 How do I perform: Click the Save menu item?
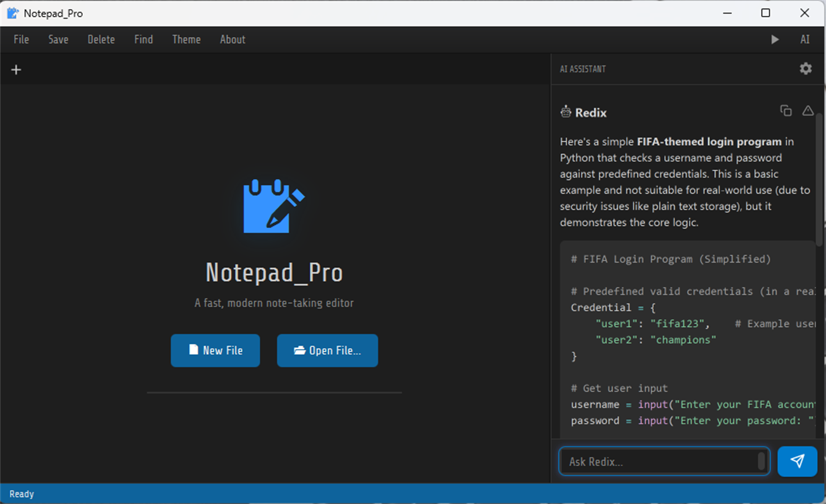[x=58, y=40]
